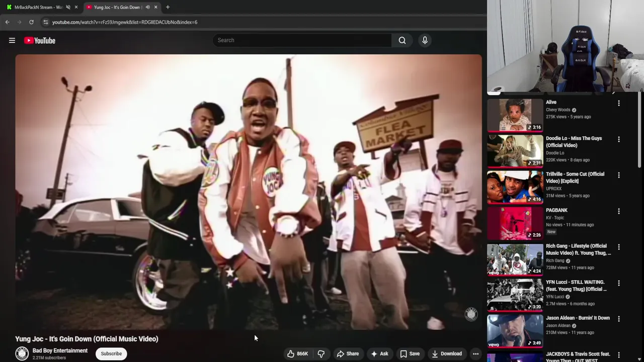644x362 pixels.
Task: Go back with the browser back arrow
Action: point(7,22)
